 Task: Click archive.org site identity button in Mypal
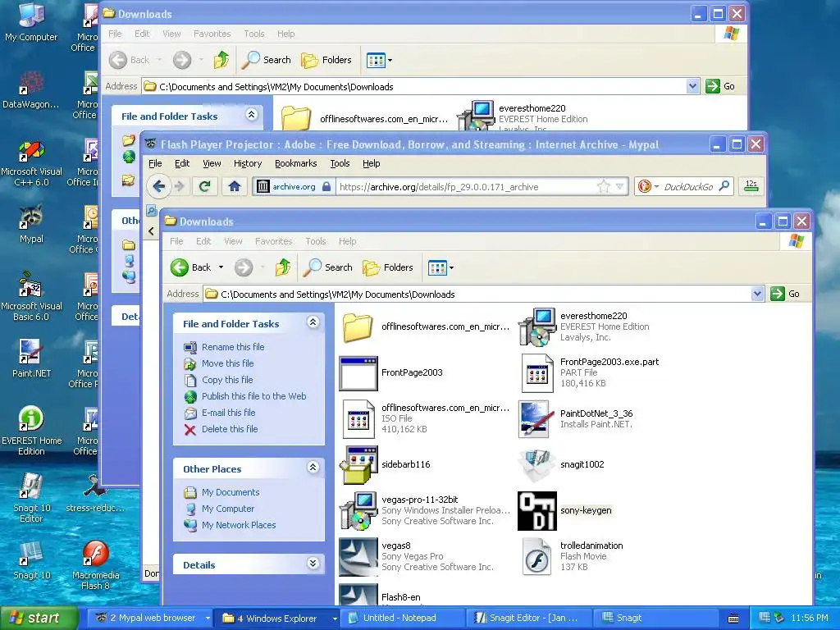coord(294,186)
